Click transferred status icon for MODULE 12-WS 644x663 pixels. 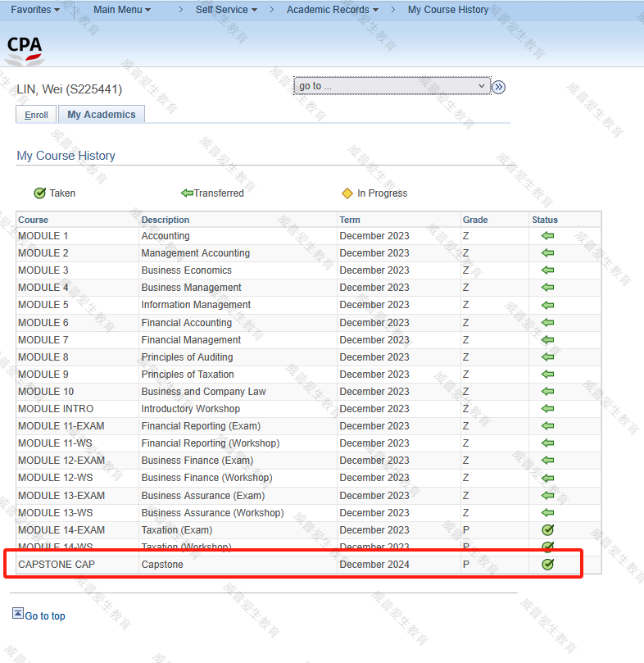click(x=547, y=479)
